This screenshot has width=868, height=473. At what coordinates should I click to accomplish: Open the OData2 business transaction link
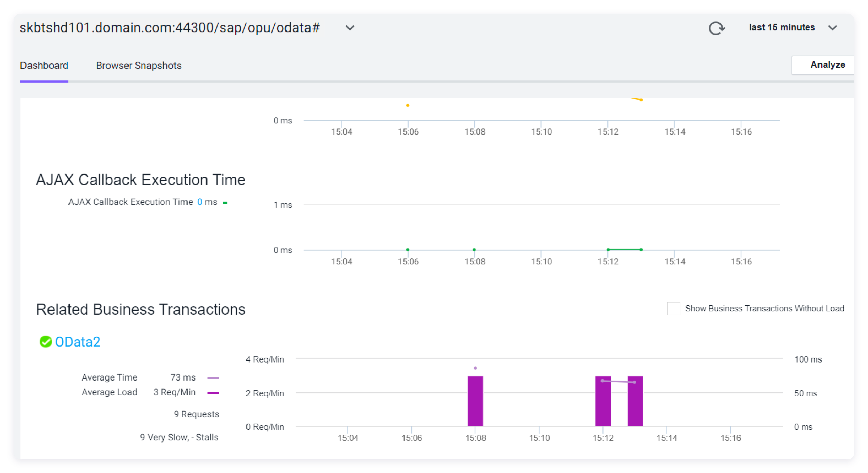pos(78,342)
